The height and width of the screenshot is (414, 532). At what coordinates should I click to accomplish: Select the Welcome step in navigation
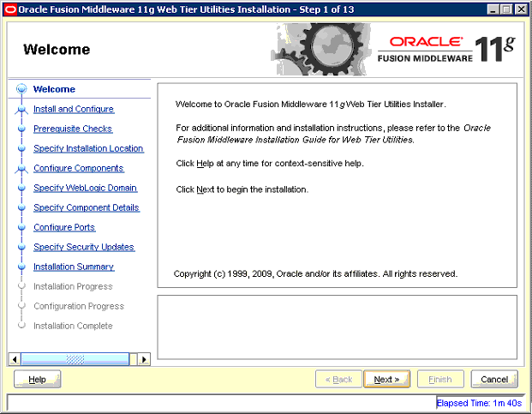(54, 89)
